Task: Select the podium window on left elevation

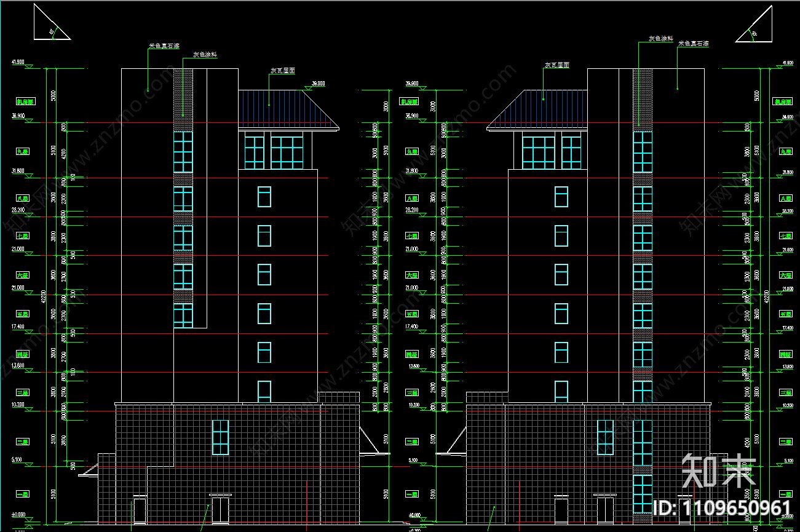Action: 220,437
